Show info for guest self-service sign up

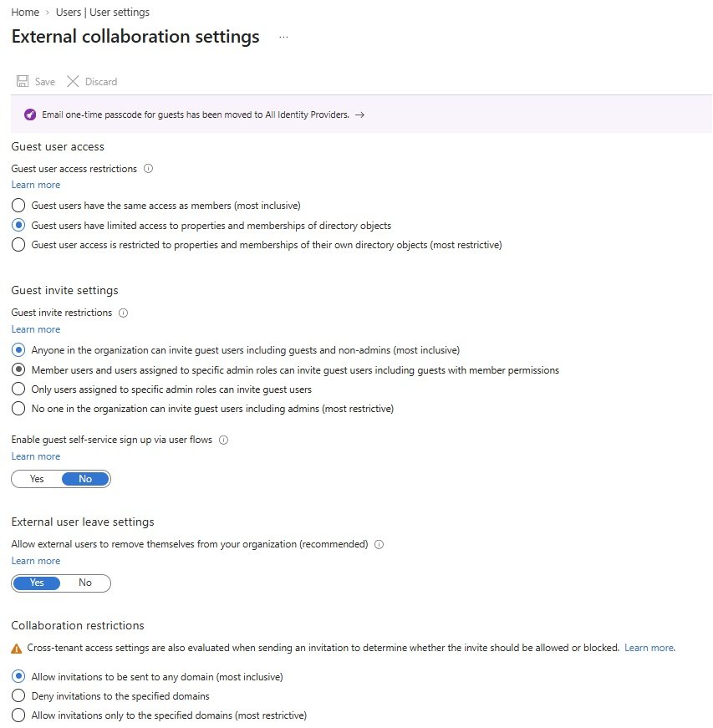(223, 440)
